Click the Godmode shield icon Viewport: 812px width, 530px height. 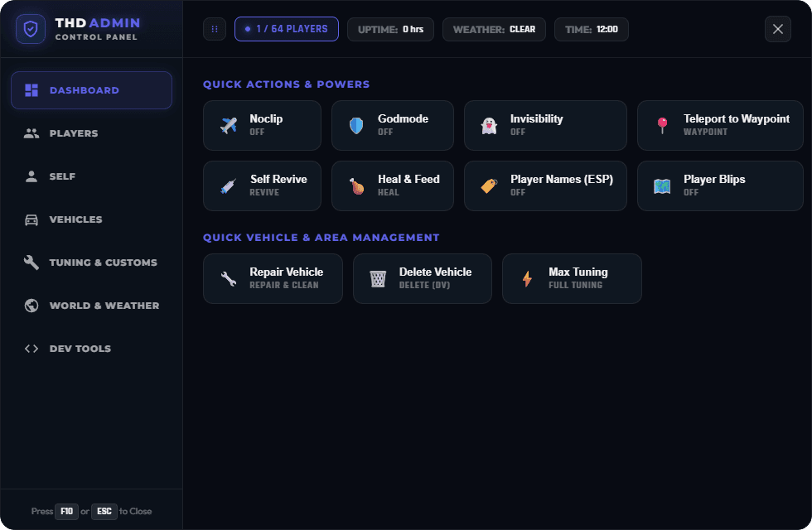[356, 125]
